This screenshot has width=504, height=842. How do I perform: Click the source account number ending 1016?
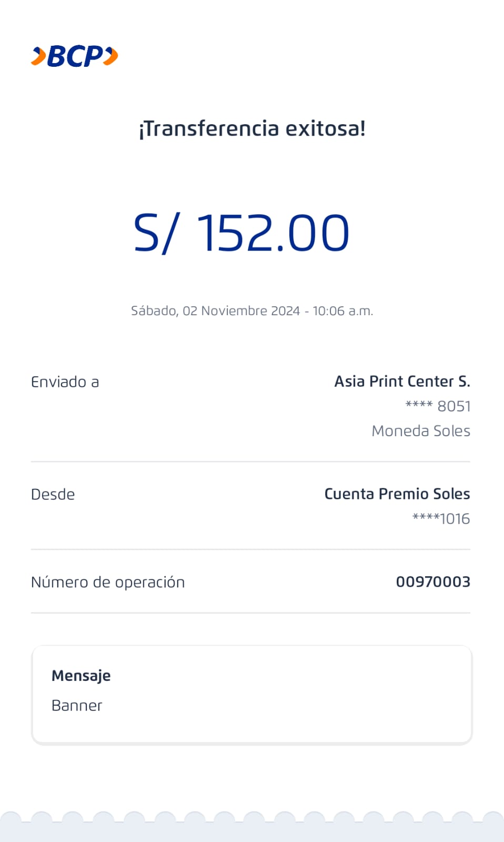(x=441, y=519)
